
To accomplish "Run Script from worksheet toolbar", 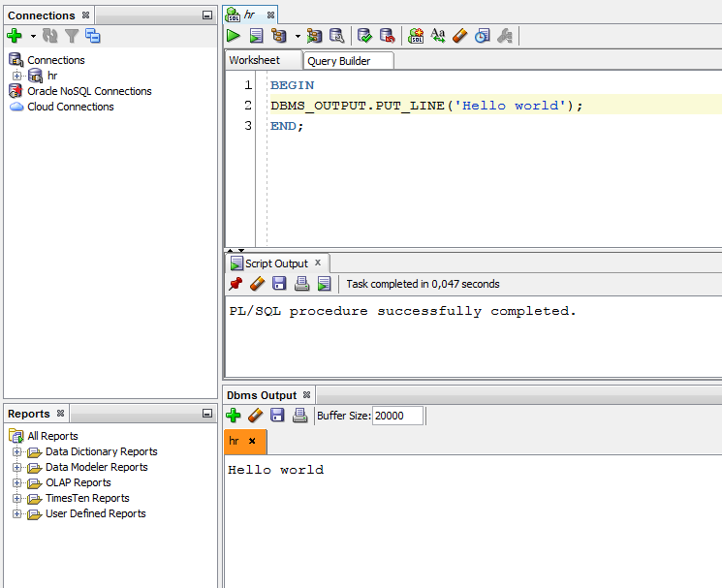I will 256,36.
